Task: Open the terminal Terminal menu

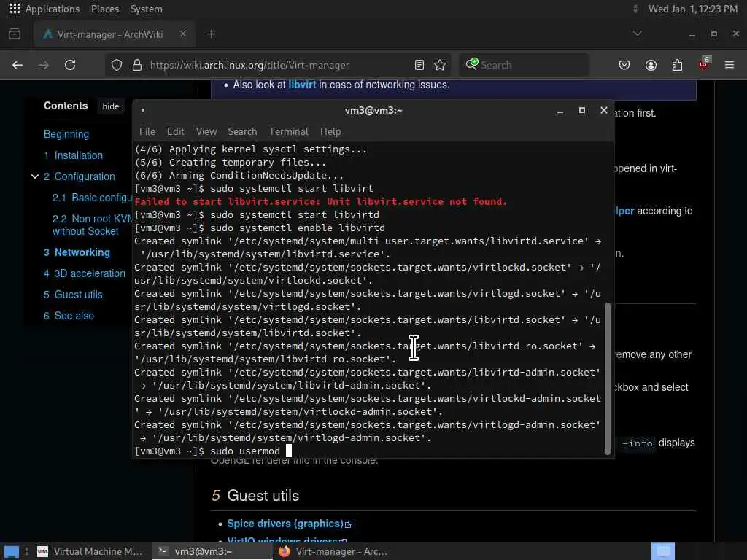Action: [288, 131]
